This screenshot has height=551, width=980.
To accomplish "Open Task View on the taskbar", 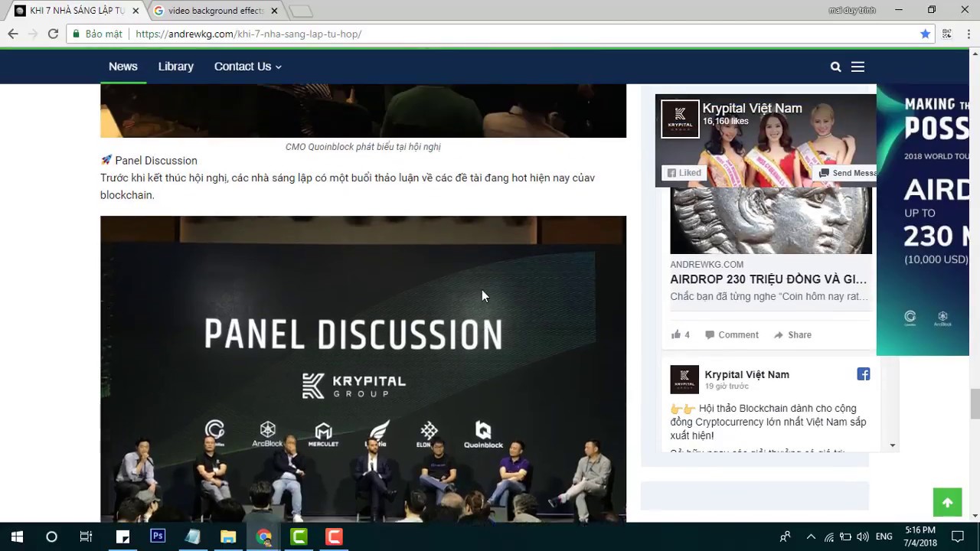I will (x=86, y=536).
